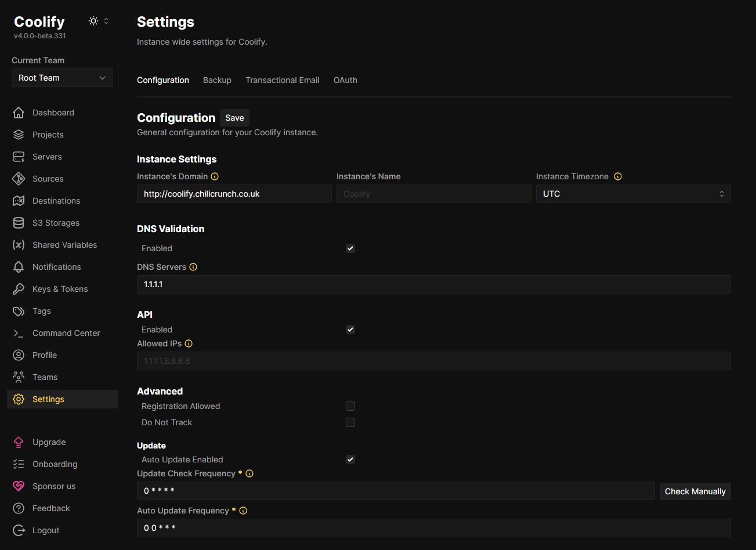Open Servers from the sidebar icon

pyautogui.click(x=19, y=157)
